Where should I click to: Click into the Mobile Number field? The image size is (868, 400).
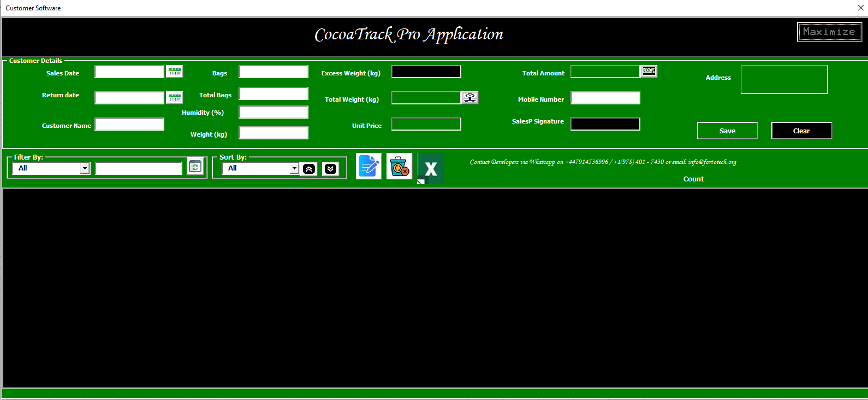(x=605, y=98)
